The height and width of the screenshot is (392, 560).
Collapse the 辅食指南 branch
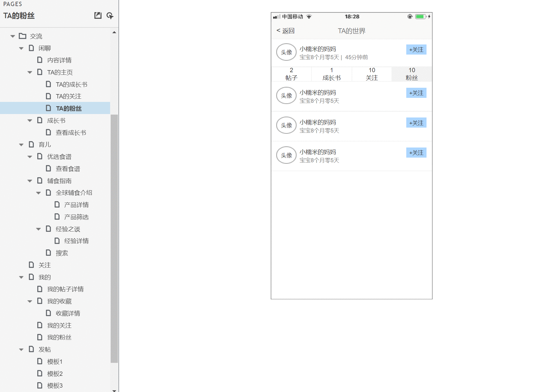pyautogui.click(x=30, y=181)
